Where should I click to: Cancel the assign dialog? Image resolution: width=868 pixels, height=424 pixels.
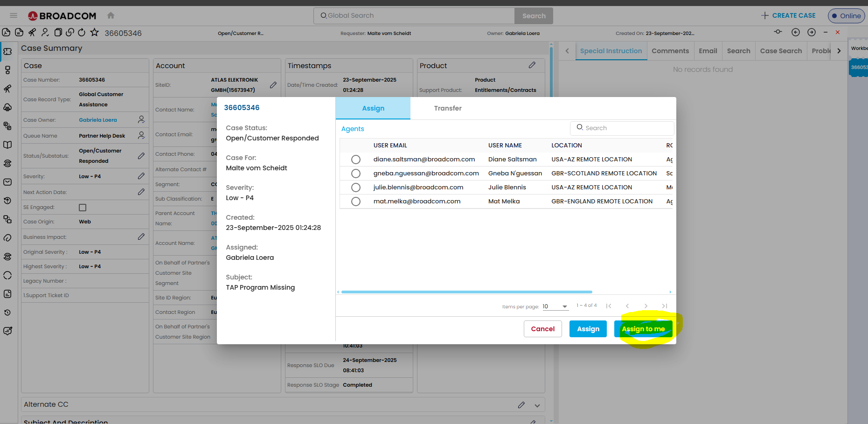543,329
